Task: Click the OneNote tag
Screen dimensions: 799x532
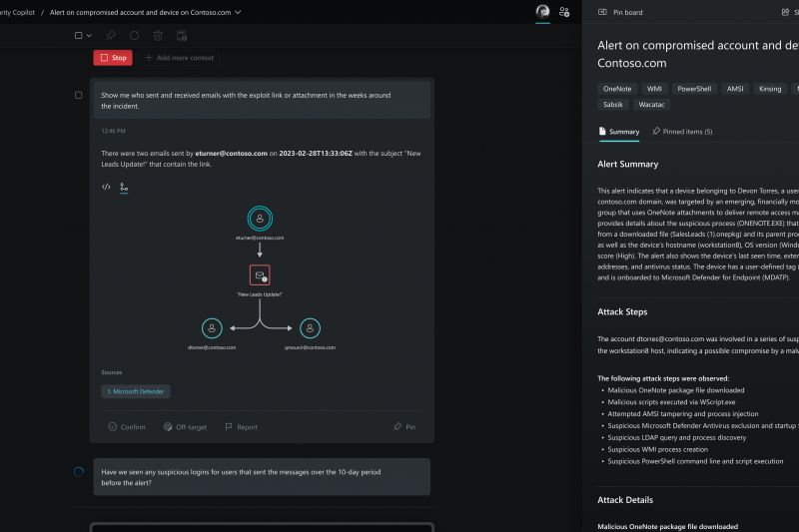Action: 617,89
